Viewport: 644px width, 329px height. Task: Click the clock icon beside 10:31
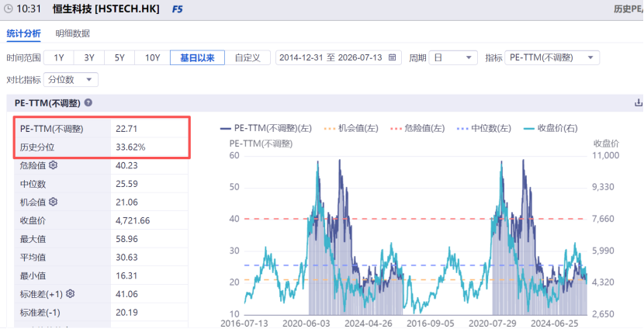coord(8,9)
